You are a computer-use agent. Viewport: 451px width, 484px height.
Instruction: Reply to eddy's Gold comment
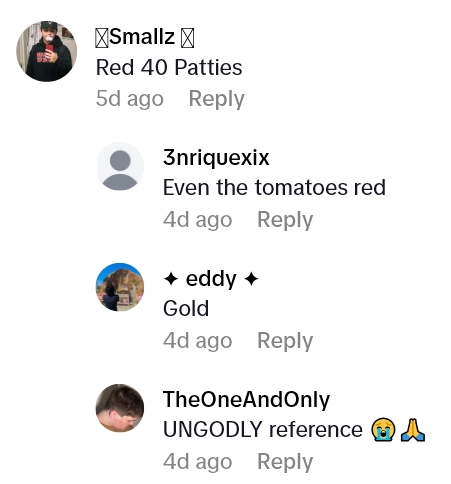(285, 341)
